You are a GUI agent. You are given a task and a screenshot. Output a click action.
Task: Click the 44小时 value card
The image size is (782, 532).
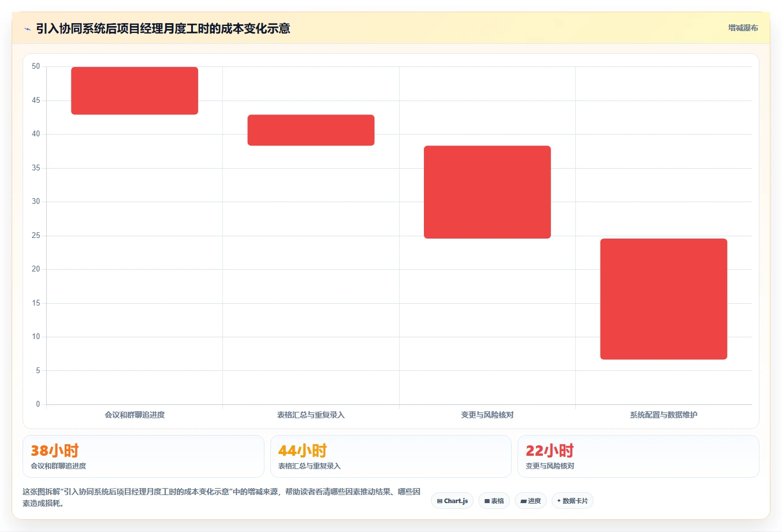(x=391, y=456)
